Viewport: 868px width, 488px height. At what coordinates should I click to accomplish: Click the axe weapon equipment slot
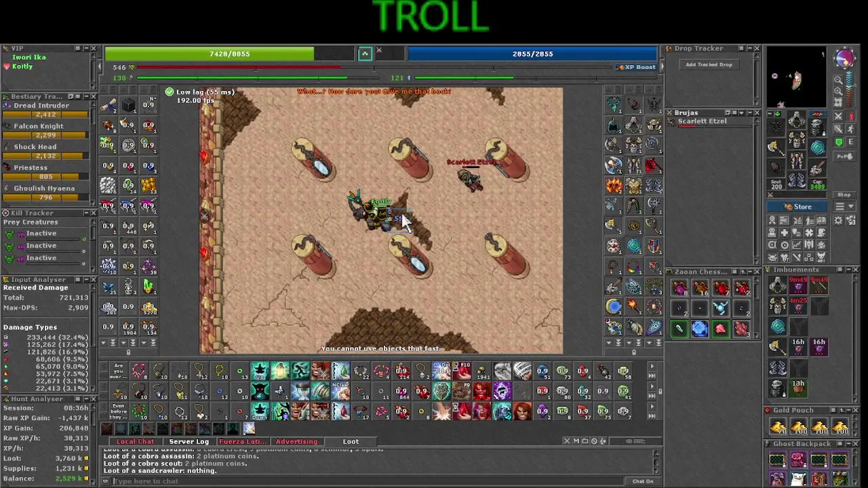click(776, 148)
